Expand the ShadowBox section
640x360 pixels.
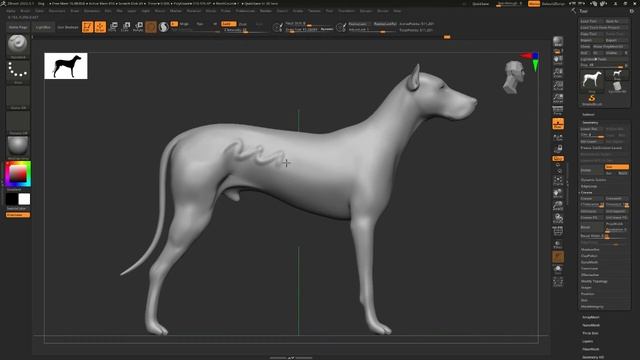pyautogui.click(x=590, y=249)
